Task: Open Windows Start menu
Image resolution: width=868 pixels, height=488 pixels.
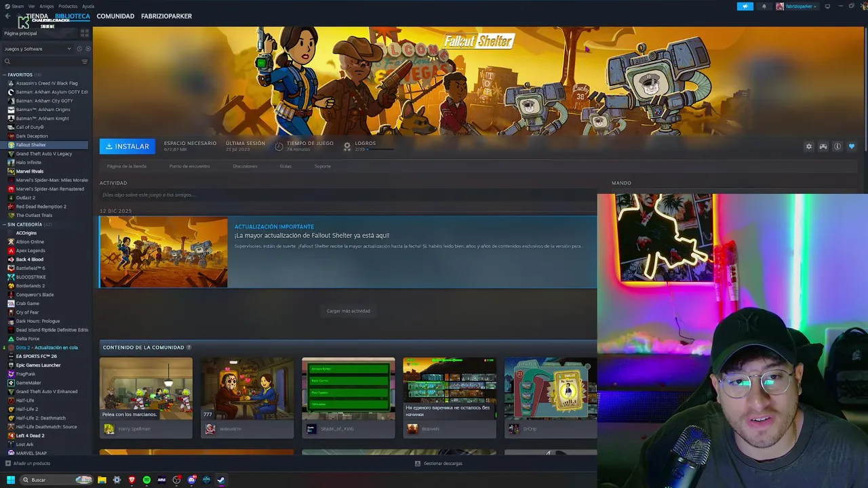Action: [11, 480]
